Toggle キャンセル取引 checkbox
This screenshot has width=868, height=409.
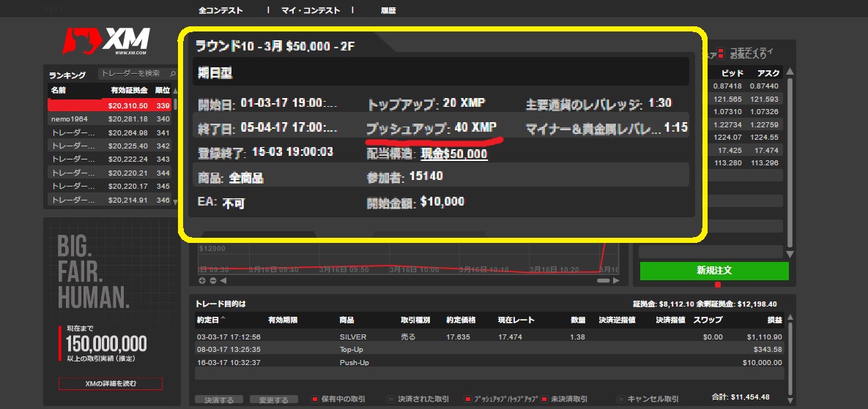click(x=621, y=399)
